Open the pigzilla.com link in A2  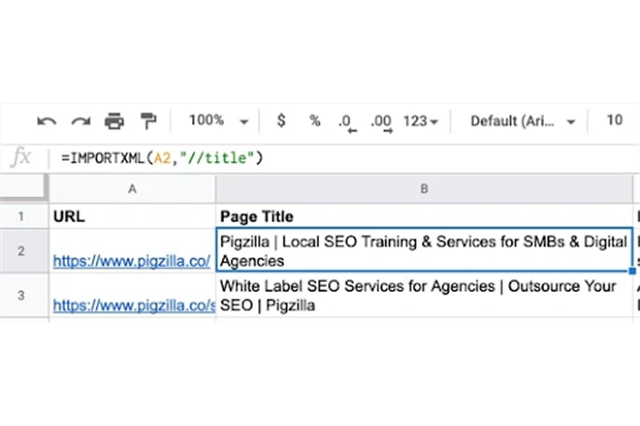click(131, 261)
